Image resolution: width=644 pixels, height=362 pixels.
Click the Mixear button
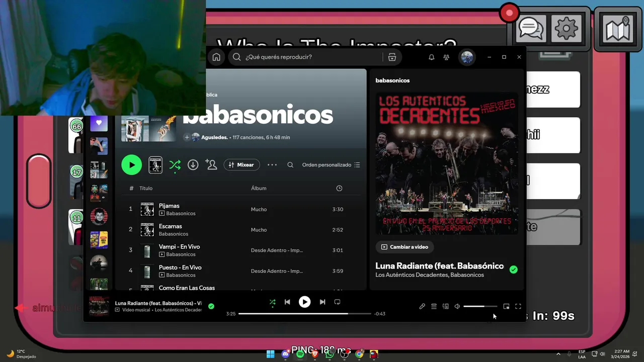242,165
